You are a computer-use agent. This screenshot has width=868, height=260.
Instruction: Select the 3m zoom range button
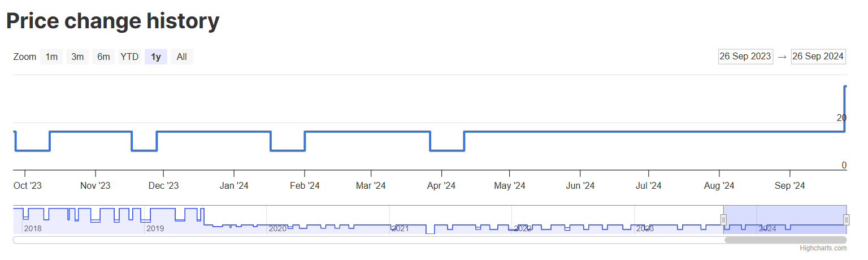(77, 57)
